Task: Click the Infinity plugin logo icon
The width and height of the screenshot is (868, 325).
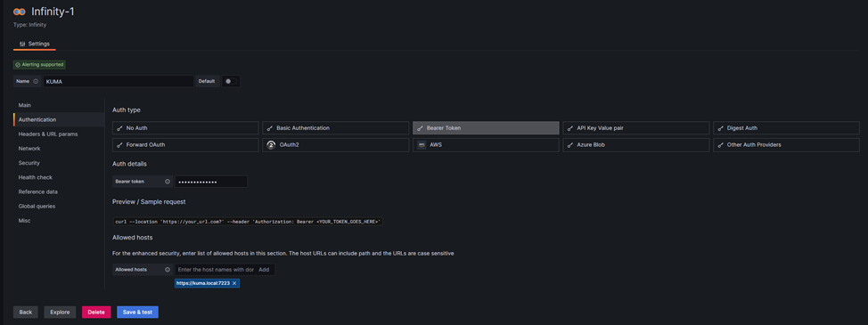Action: tap(20, 12)
